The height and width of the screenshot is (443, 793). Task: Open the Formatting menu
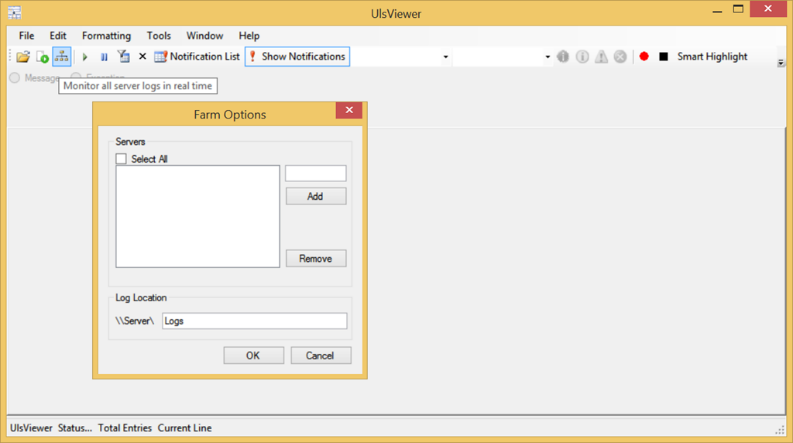[x=106, y=36]
